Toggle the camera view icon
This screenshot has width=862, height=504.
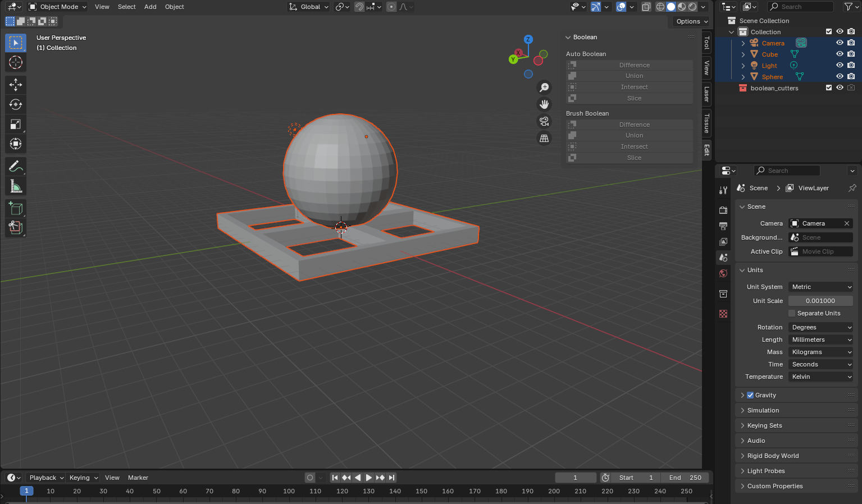click(x=544, y=121)
